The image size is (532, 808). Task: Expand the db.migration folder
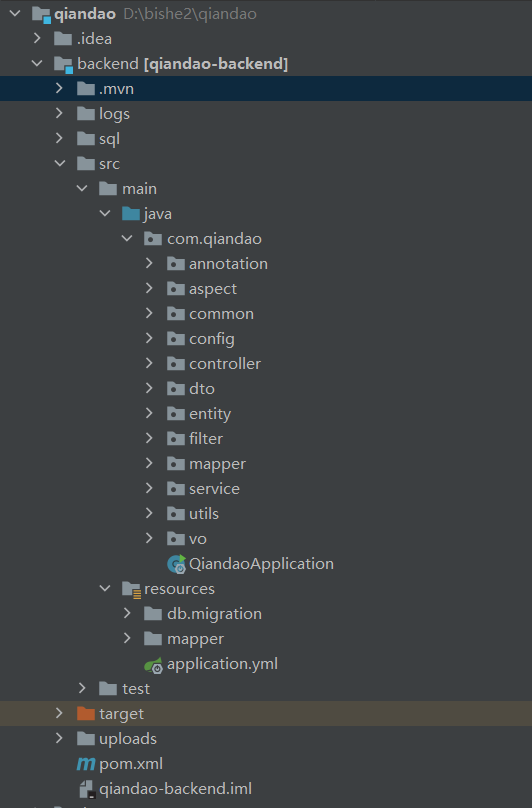(127, 613)
